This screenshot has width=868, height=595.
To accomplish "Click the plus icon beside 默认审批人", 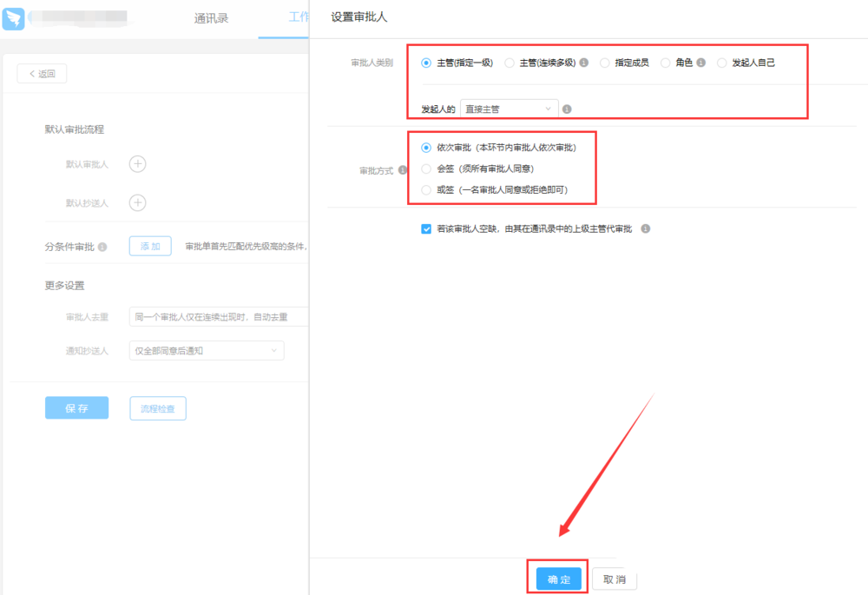I will coord(137,164).
